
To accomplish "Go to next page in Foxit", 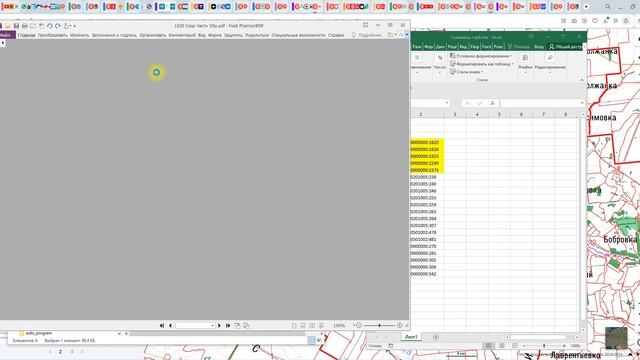I will pos(219,326).
